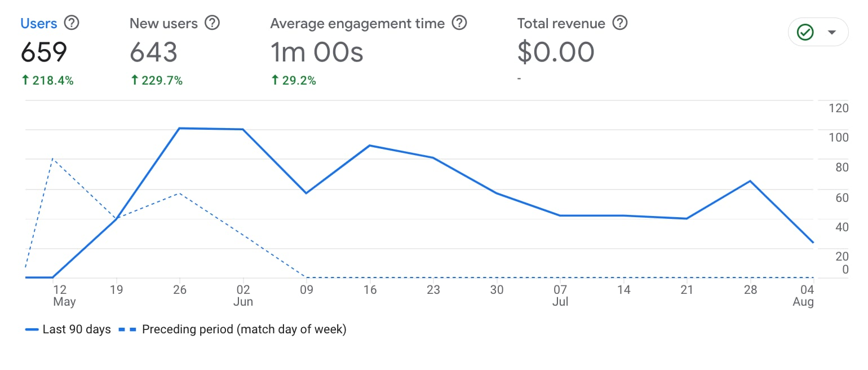Click the green up arrow beside 218.4%
Screen dimensions: 868x370
click(25, 81)
